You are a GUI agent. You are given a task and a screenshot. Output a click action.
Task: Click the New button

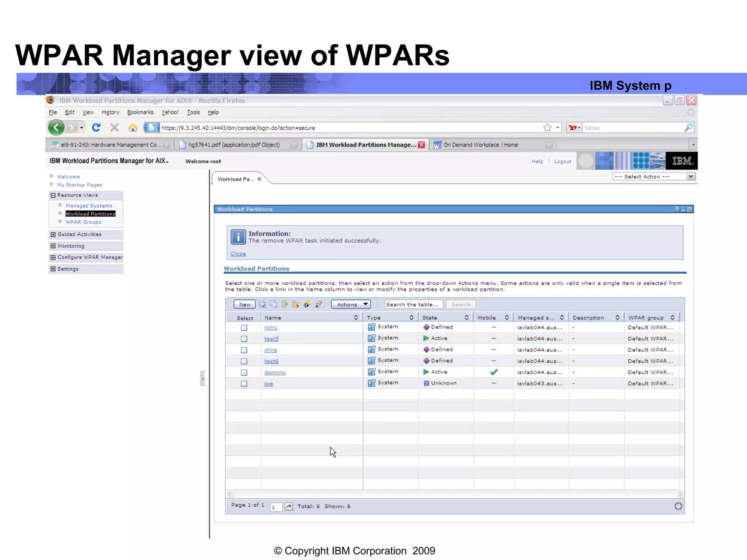pyautogui.click(x=245, y=304)
